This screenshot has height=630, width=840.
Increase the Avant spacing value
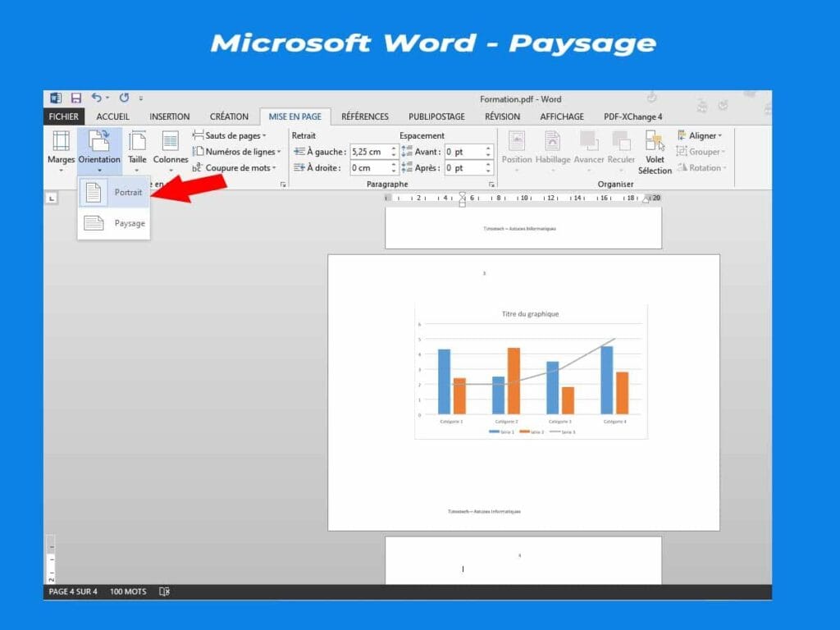(488, 148)
